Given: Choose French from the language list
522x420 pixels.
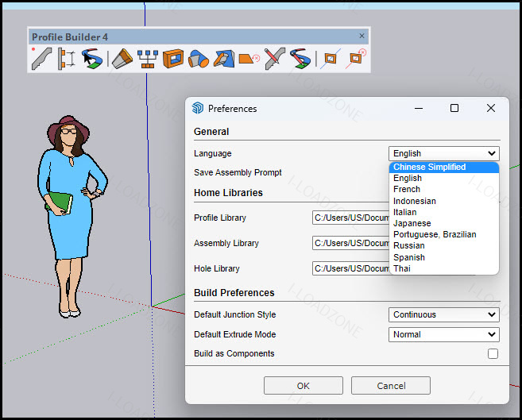Looking at the screenshot, I should point(444,189).
